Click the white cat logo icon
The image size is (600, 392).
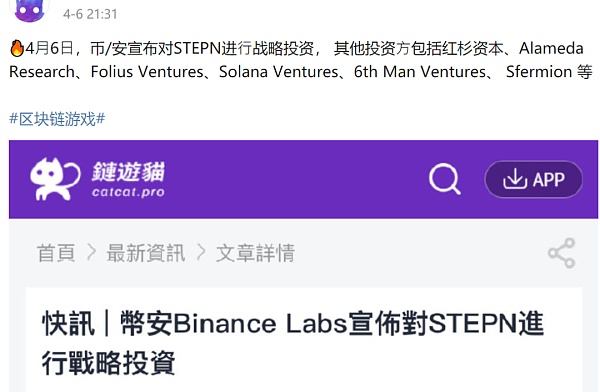click(x=55, y=179)
